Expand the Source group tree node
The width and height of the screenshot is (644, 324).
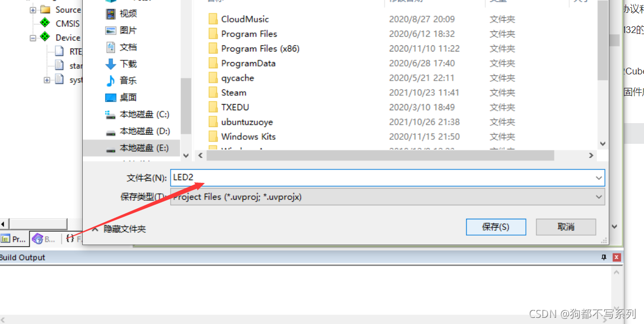point(33,10)
